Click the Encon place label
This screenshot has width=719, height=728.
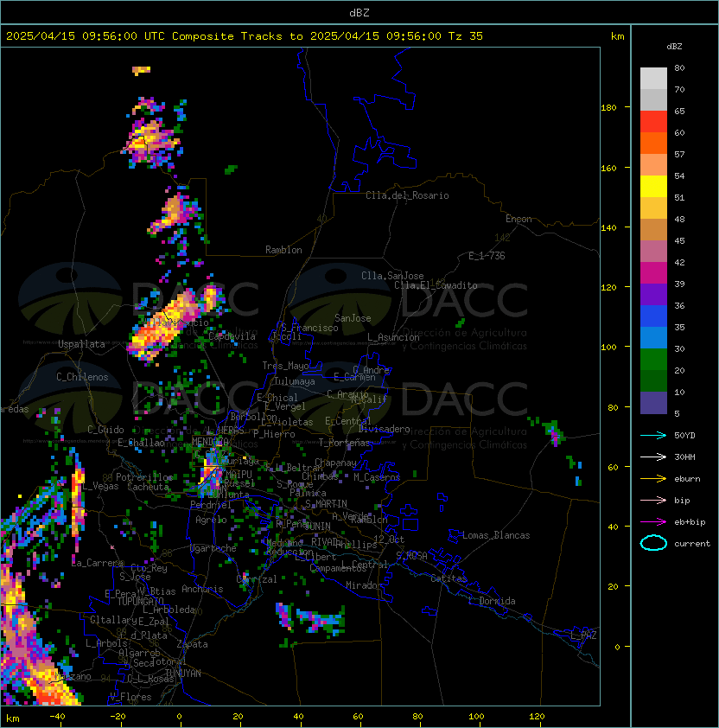pyautogui.click(x=519, y=219)
